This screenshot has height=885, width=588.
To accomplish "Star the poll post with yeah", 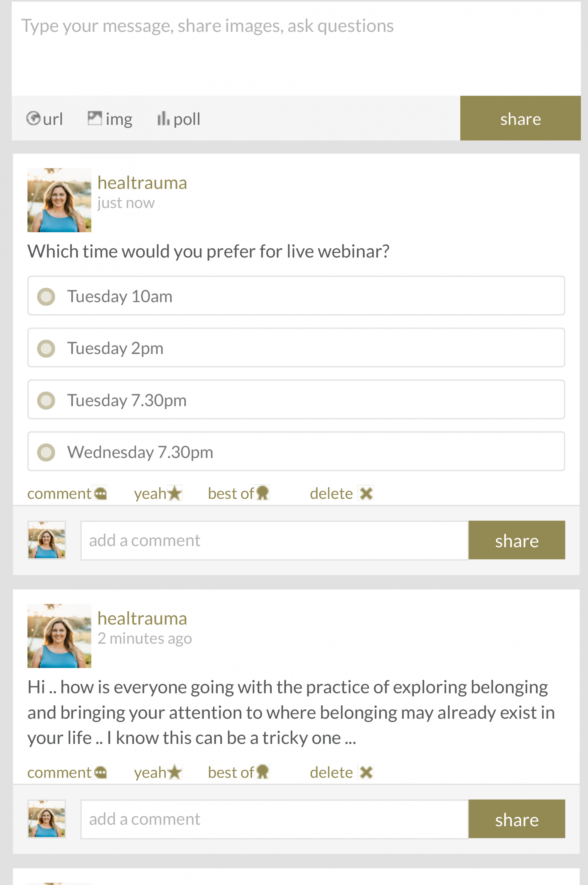I will pyautogui.click(x=174, y=493).
